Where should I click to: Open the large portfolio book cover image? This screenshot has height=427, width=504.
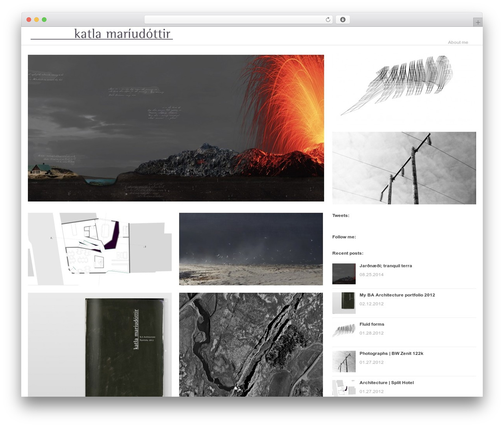tap(100, 345)
